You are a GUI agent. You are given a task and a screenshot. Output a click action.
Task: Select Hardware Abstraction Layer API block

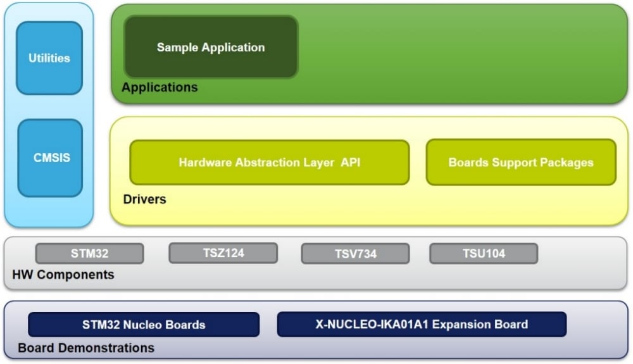[x=269, y=163]
